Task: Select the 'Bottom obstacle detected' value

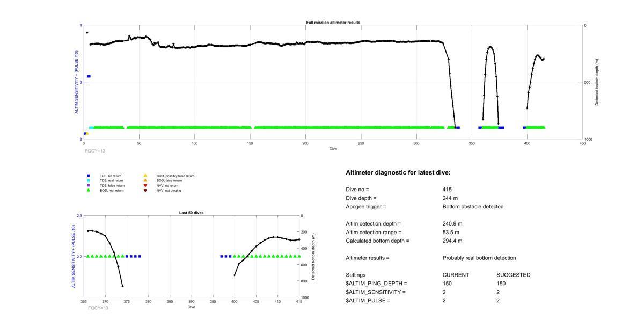Action: click(x=473, y=207)
